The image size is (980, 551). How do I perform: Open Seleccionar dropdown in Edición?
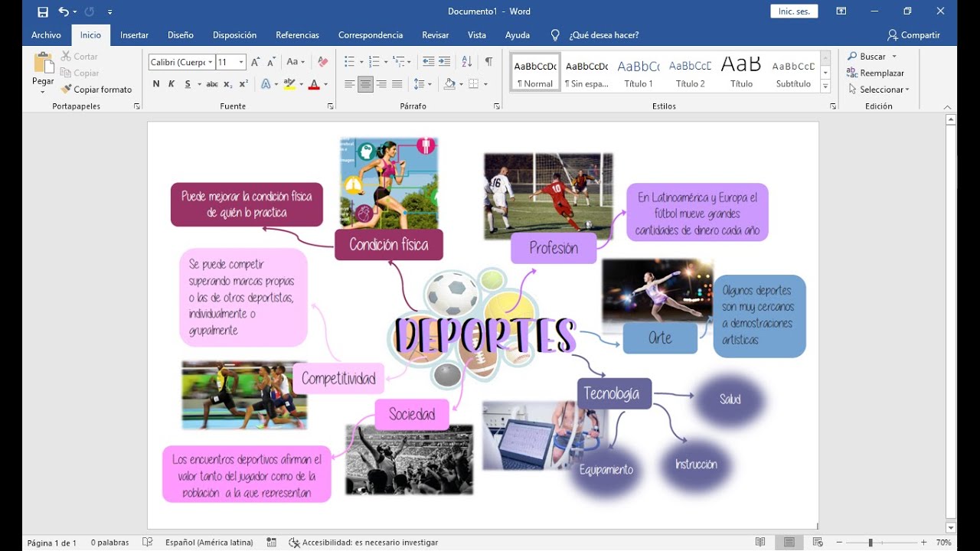879,90
